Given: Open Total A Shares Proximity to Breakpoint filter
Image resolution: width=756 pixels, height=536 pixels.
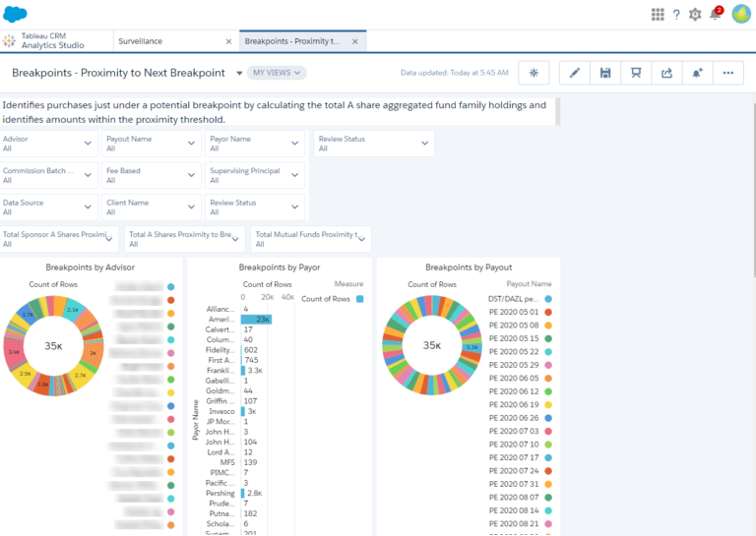Looking at the screenshot, I should (184, 239).
